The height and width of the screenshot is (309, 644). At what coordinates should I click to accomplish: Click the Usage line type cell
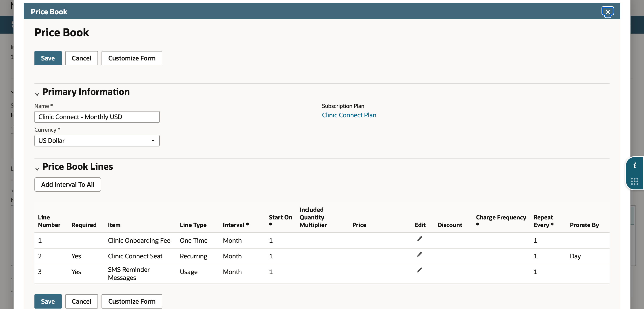pos(189,272)
